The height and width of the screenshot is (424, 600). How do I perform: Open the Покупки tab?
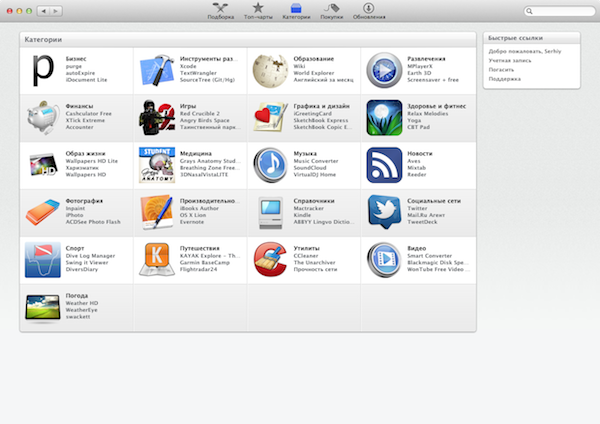(x=331, y=11)
